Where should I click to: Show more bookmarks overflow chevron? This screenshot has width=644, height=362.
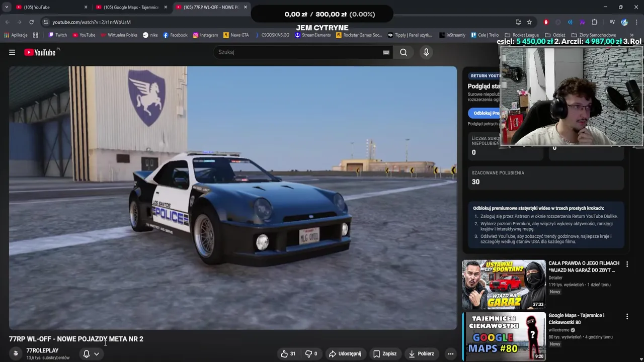632,35
